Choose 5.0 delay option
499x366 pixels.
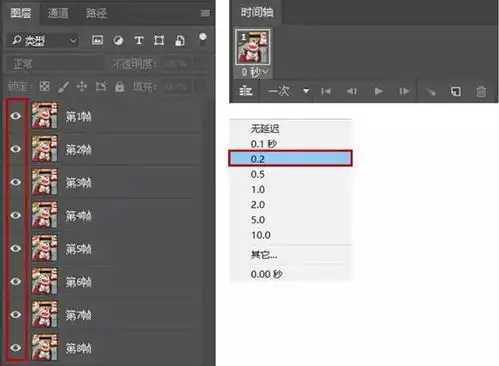pos(290,220)
